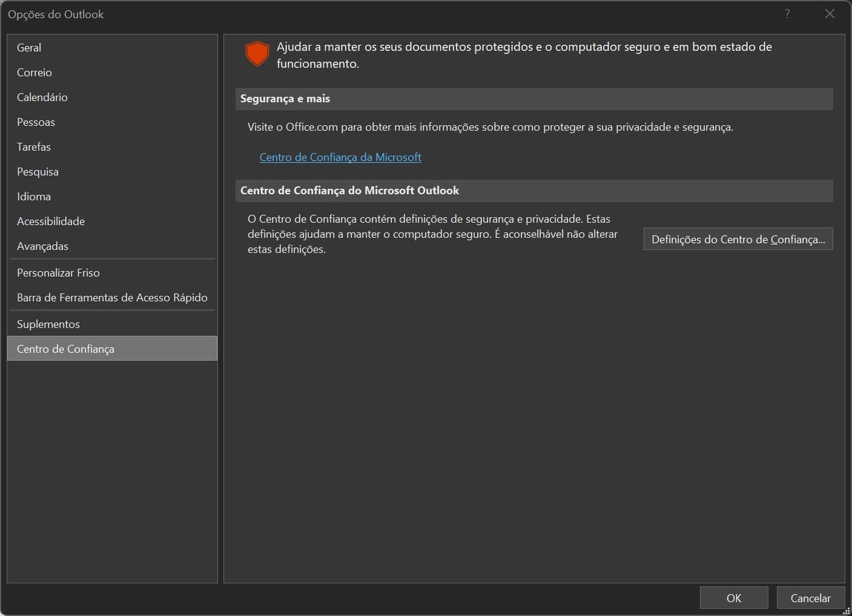Image resolution: width=852 pixels, height=616 pixels.
Task: Click Definições do Centro de Confiança button
Action: click(x=738, y=239)
